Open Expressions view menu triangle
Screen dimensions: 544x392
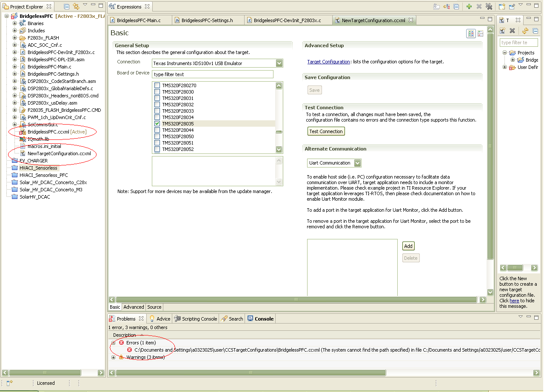pos(521,6)
